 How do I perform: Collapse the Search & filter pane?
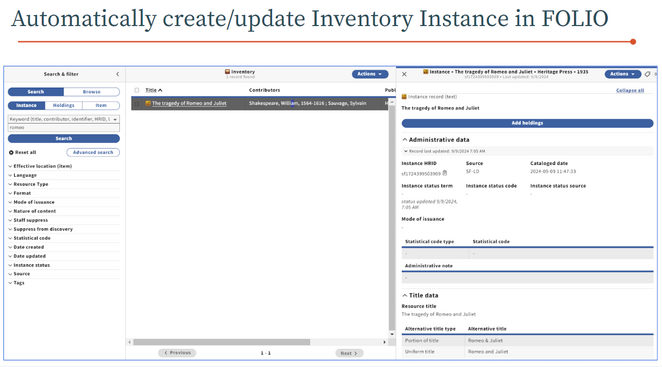[x=117, y=74]
